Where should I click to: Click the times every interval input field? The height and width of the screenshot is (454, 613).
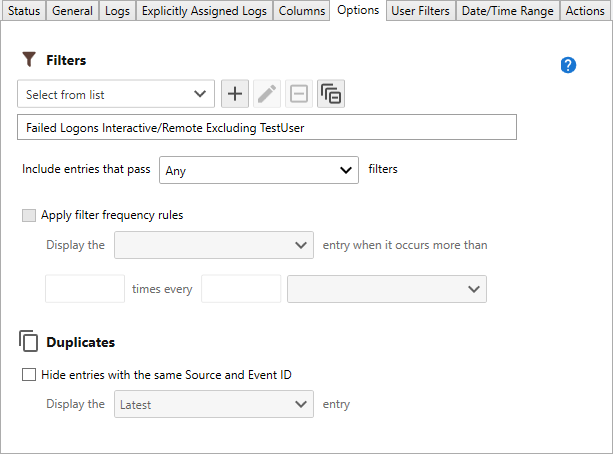(x=241, y=289)
